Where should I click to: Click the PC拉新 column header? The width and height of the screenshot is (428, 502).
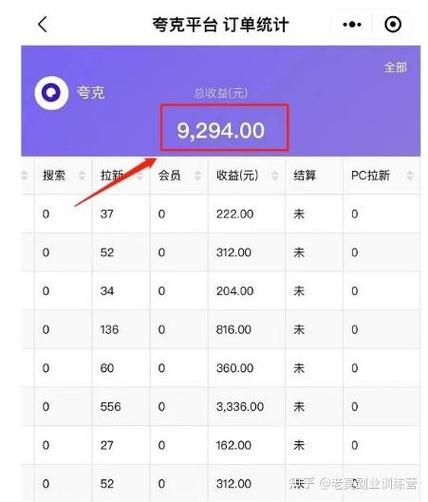tap(370, 175)
